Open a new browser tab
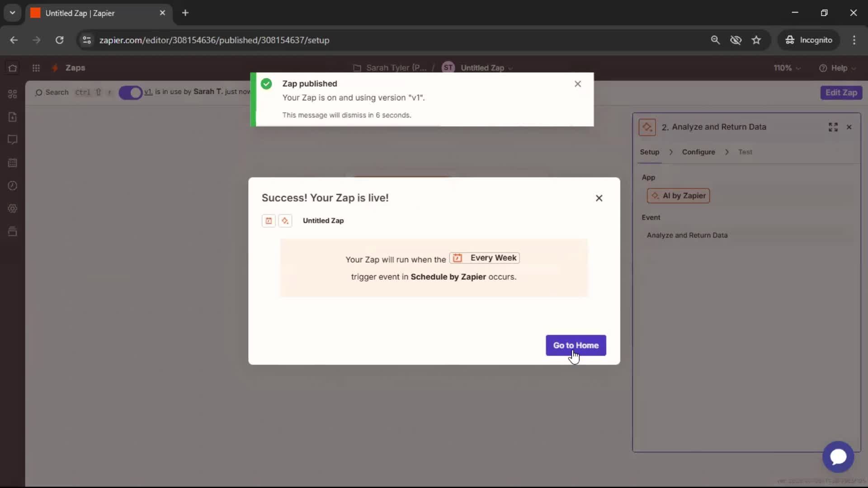Screen dimensions: 868x488 tap(185, 13)
